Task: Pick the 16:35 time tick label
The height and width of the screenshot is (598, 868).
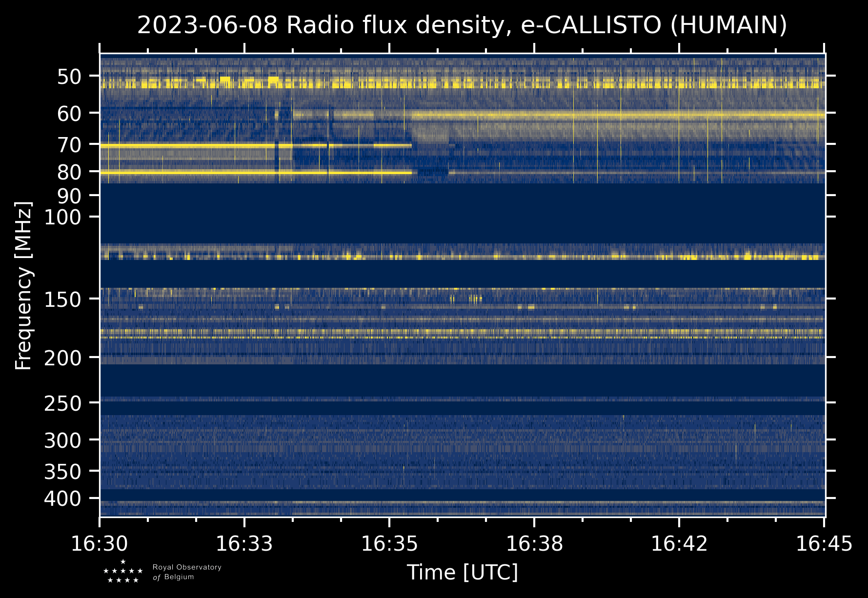Action: [x=389, y=544]
